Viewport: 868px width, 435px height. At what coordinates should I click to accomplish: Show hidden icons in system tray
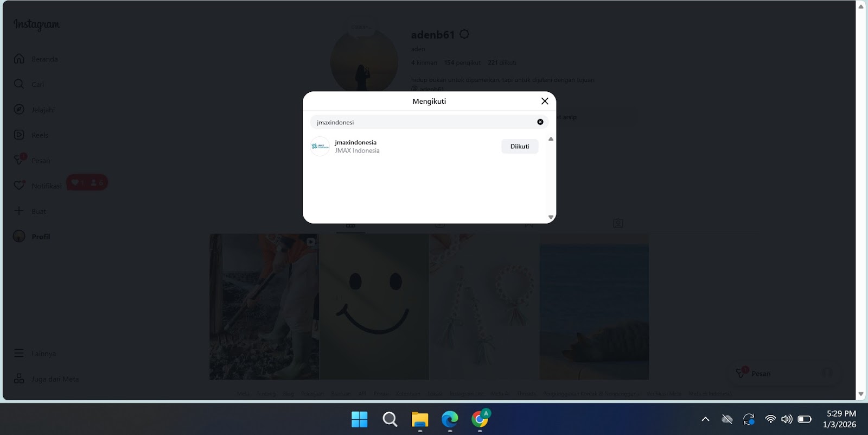705,419
